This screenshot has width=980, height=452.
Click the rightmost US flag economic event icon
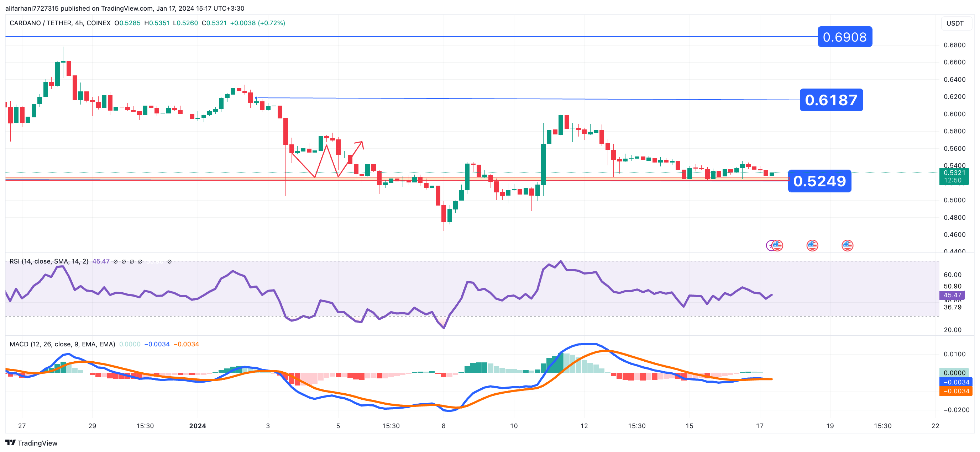tap(847, 245)
